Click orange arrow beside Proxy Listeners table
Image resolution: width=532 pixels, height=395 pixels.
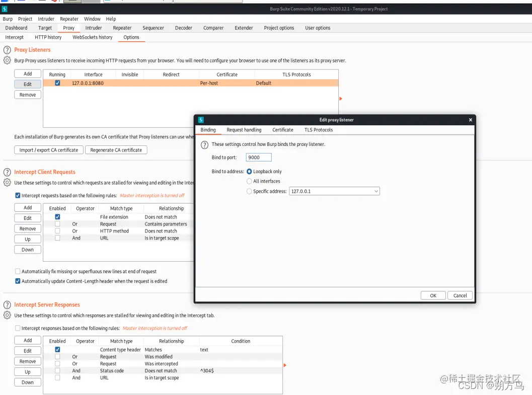coord(341,99)
